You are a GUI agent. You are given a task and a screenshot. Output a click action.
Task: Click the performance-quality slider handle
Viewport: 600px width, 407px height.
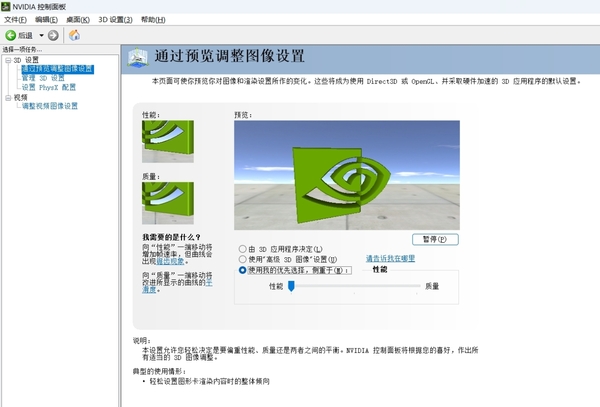click(291, 286)
